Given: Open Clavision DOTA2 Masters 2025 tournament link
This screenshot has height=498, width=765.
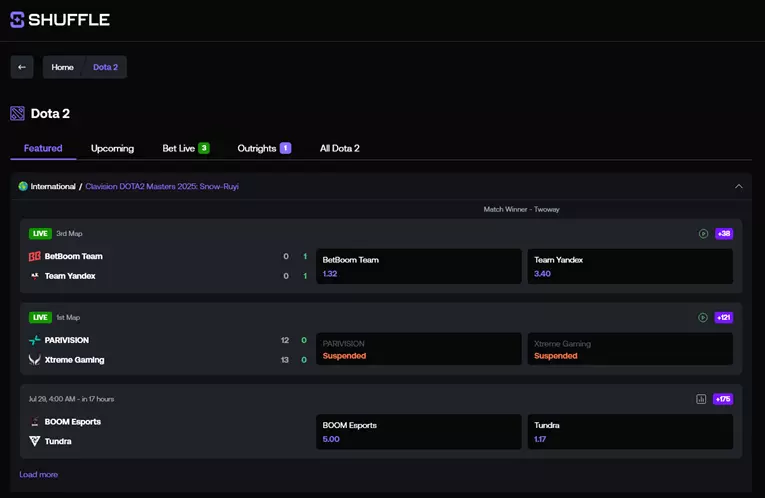Looking at the screenshot, I should coord(162,186).
